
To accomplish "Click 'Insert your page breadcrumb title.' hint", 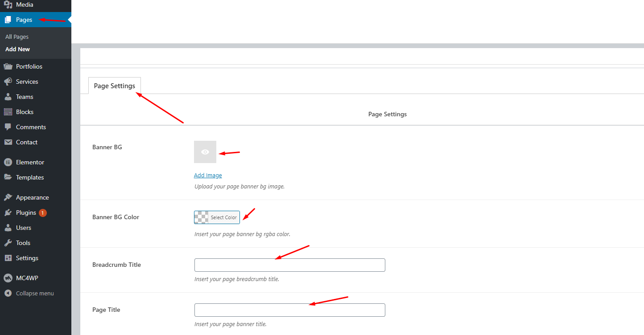I will [237, 279].
